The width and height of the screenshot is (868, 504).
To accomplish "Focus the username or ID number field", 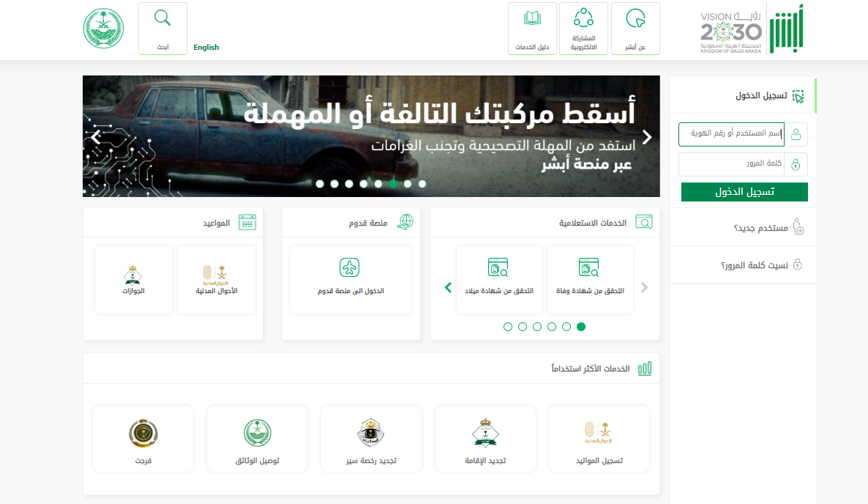I will pyautogui.click(x=731, y=134).
